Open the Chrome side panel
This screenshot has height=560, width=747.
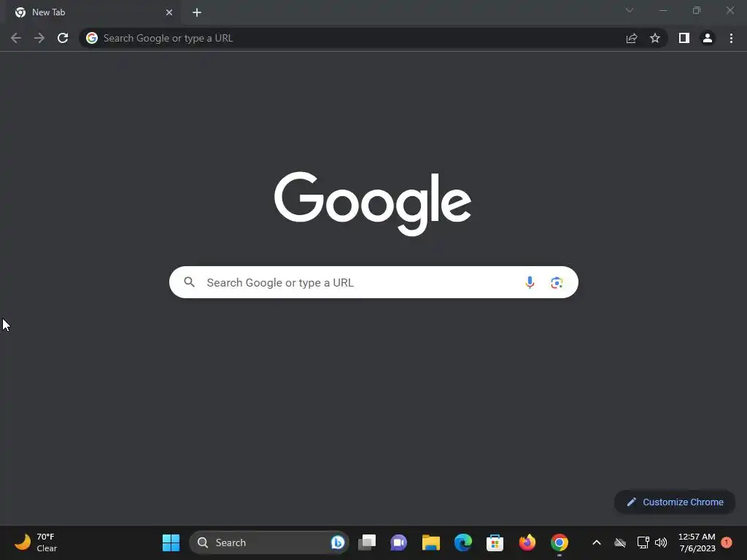[684, 38]
